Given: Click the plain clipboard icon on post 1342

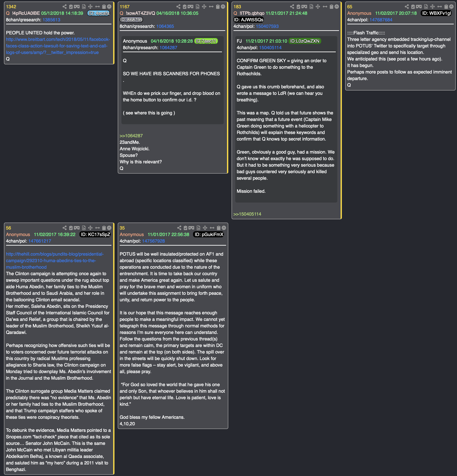Looking at the screenshot, I should (x=104, y=7).
